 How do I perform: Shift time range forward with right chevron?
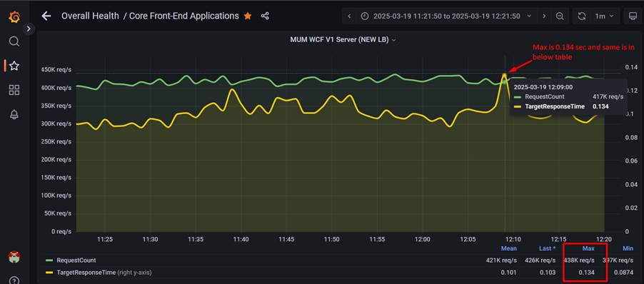[x=544, y=16]
